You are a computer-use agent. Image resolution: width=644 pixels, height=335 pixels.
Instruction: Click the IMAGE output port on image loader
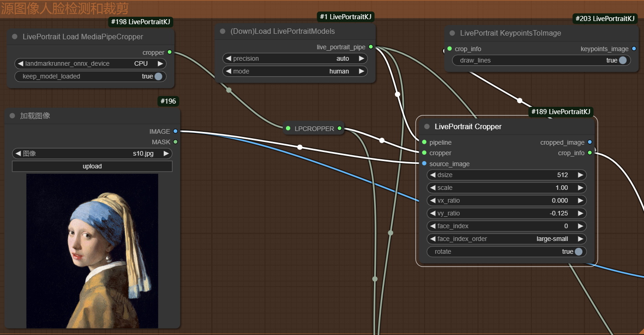click(x=175, y=131)
